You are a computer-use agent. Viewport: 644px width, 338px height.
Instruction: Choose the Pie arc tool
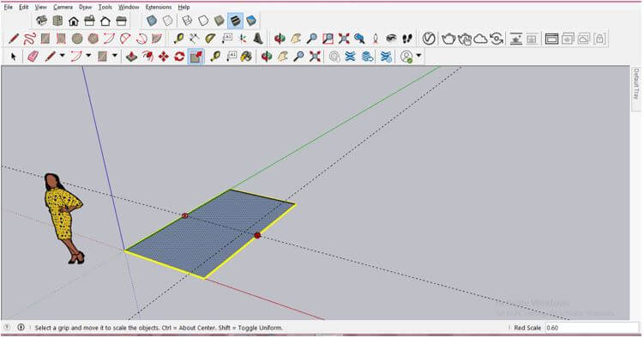click(157, 39)
